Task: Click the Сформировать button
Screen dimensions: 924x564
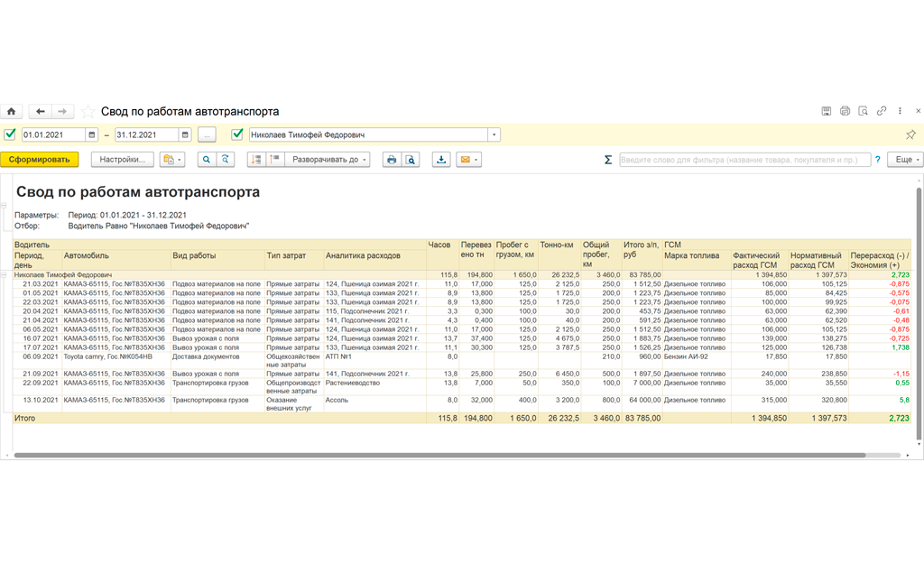Action: (40, 160)
